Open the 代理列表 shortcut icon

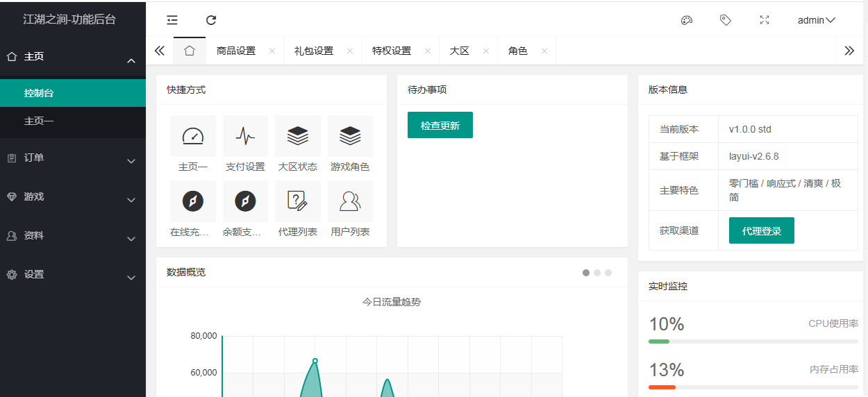[x=298, y=201]
